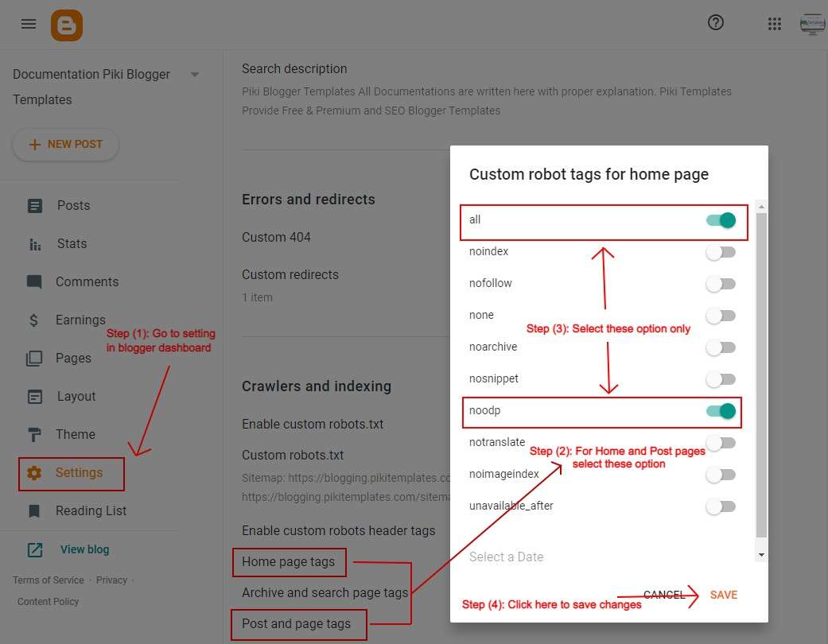Open the Content Policy link

(48, 601)
